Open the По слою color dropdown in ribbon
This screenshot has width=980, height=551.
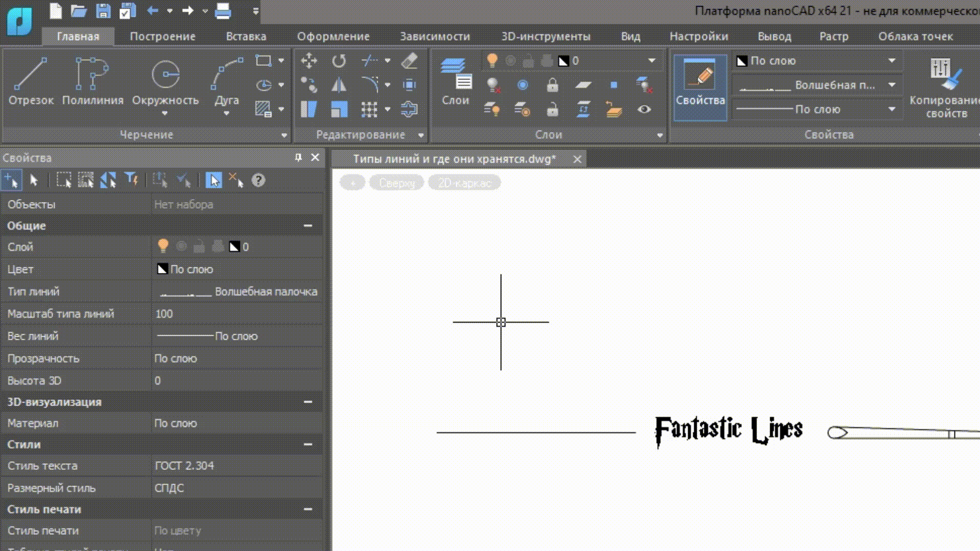892,61
